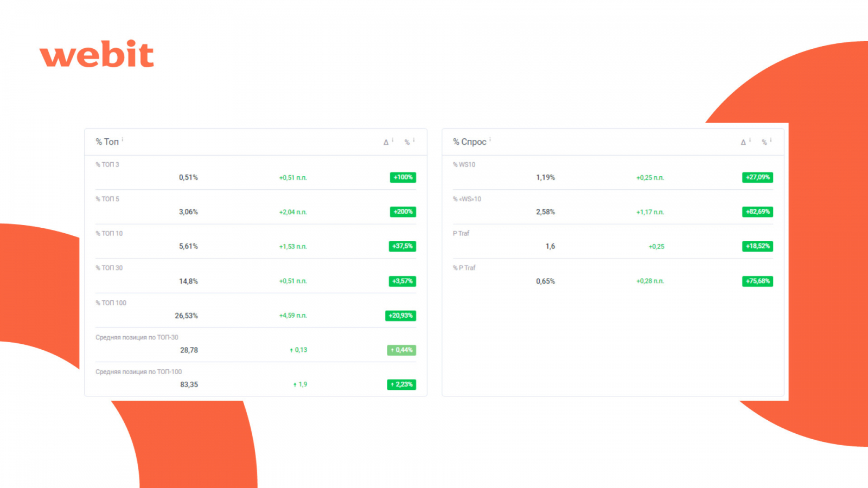This screenshot has height=488, width=868.
Task: Click the 1,19% value
Action: pyautogui.click(x=545, y=177)
